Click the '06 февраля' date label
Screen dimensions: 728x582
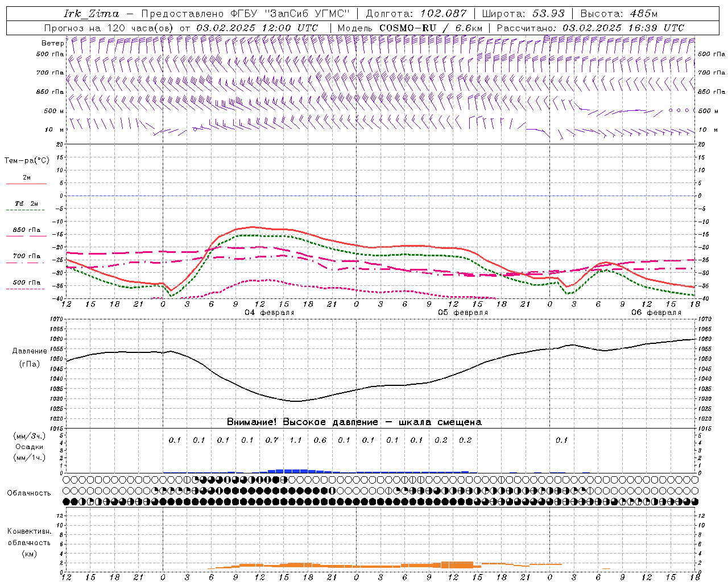click(x=656, y=313)
